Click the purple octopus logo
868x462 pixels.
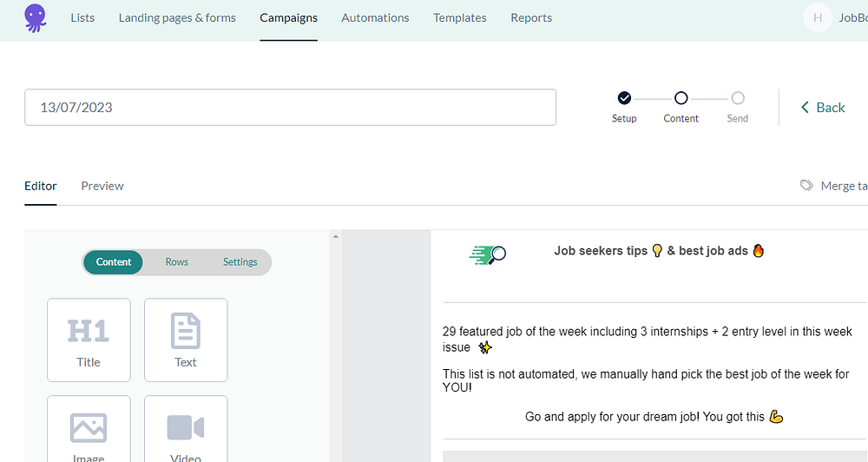pos(36,17)
